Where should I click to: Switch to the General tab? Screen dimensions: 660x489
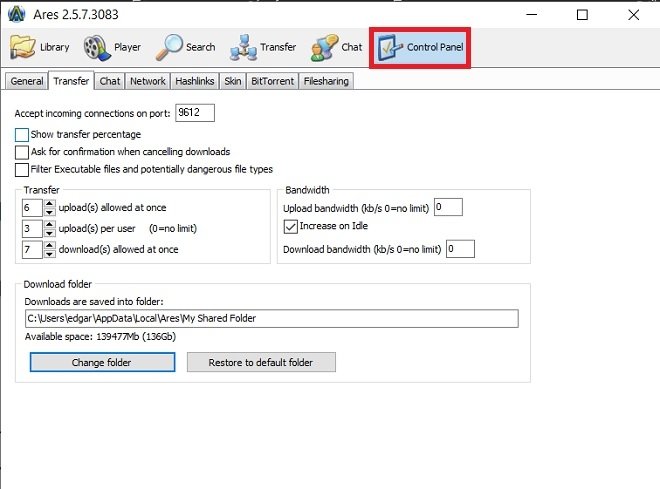click(x=27, y=81)
